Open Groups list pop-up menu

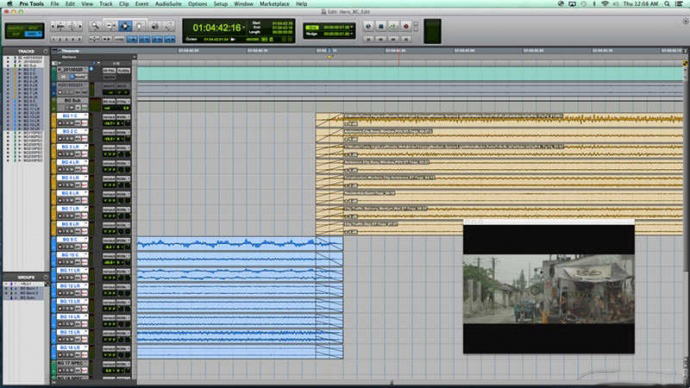[45, 277]
